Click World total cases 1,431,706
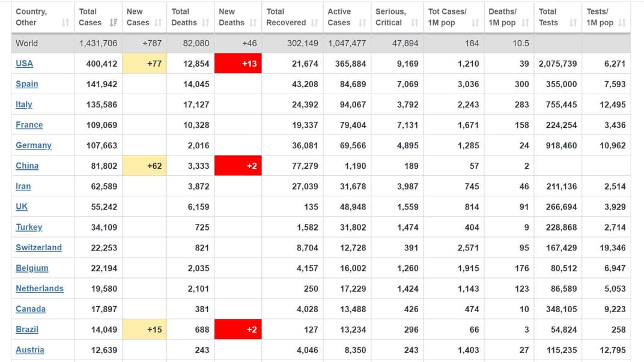The image size is (644, 362). point(98,43)
